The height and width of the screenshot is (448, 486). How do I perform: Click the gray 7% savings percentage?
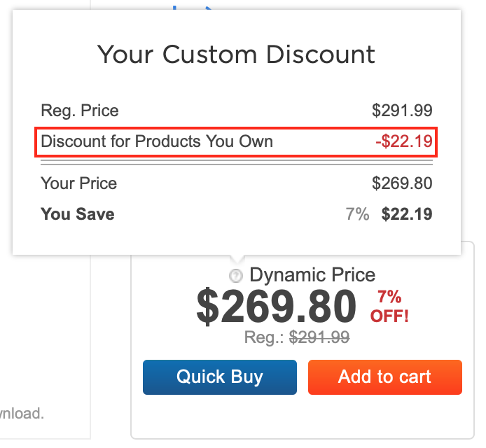(357, 214)
